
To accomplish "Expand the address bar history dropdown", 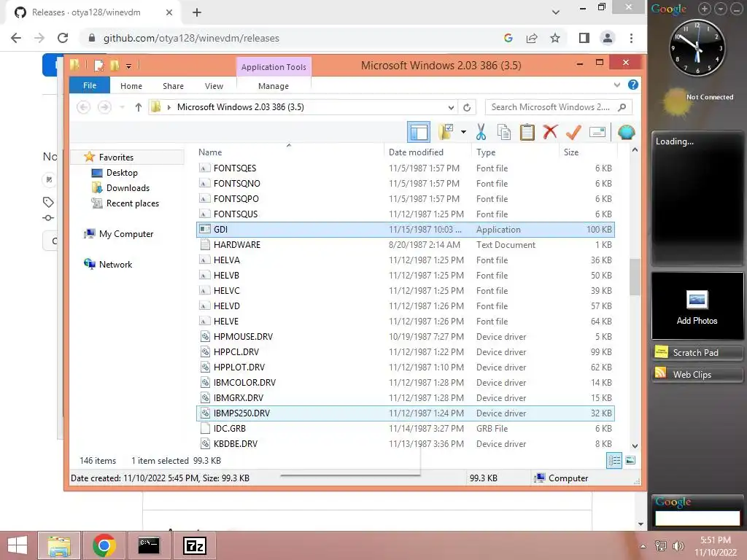I will point(451,108).
